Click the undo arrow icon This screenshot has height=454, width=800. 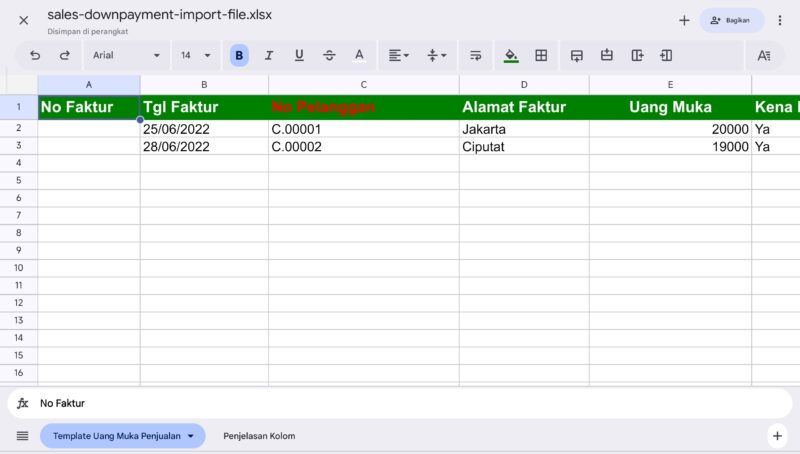[35, 56]
